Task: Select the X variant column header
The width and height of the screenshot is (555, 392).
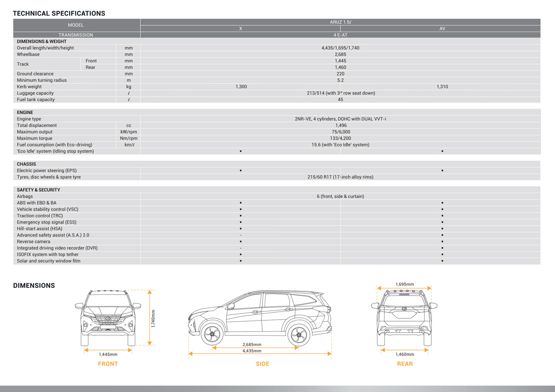Action: 240,29
